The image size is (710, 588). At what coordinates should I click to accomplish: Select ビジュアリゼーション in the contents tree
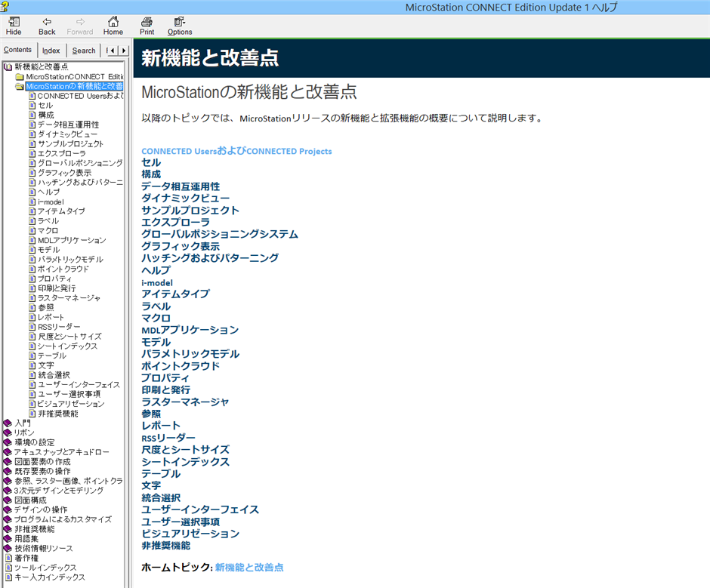click(x=71, y=404)
